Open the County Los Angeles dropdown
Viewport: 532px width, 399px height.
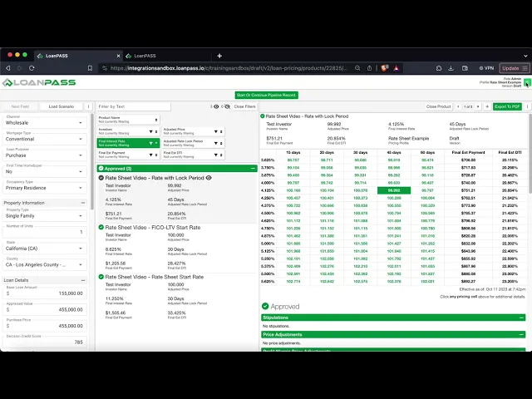pyautogui.click(x=44, y=264)
